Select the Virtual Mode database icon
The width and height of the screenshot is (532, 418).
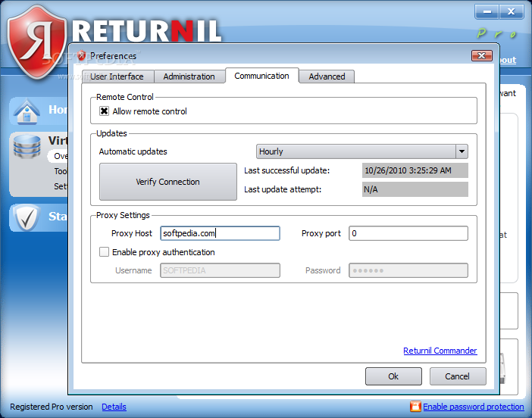click(x=27, y=146)
